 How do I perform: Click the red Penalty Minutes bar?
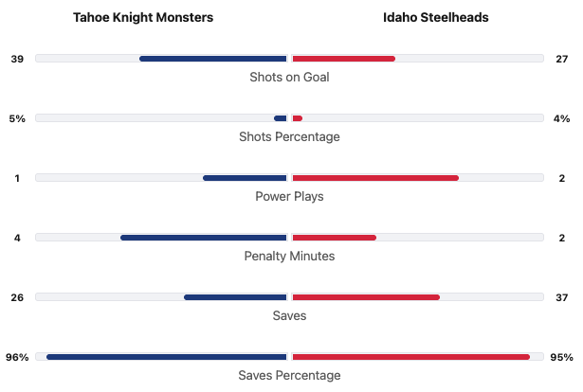[334, 238]
